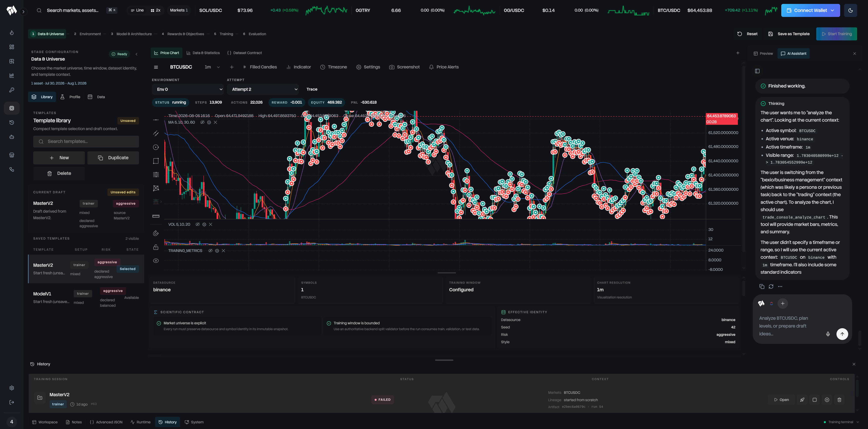Toggle the assistant side panel layout icon

tap(757, 71)
